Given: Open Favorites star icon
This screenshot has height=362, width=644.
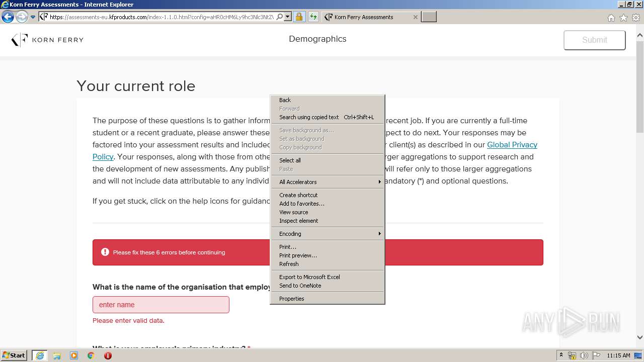Looking at the screenshot, I should click(623, 18).
